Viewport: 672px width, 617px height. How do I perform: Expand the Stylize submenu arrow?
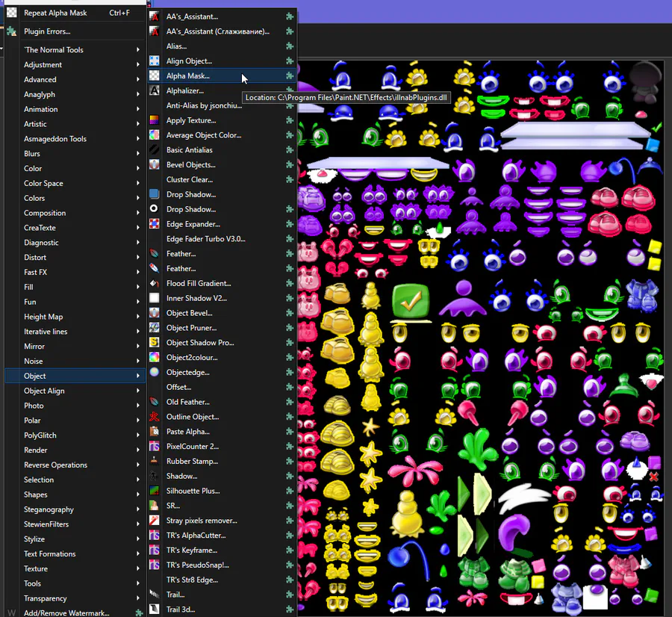pyautogui.click(x=138, y=539)
